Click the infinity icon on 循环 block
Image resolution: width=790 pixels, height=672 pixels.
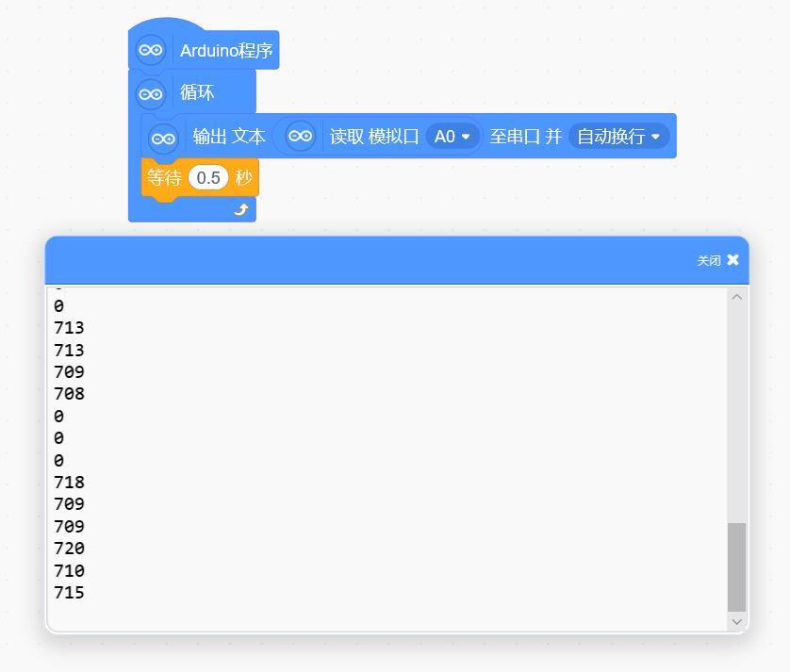[150, 93]
